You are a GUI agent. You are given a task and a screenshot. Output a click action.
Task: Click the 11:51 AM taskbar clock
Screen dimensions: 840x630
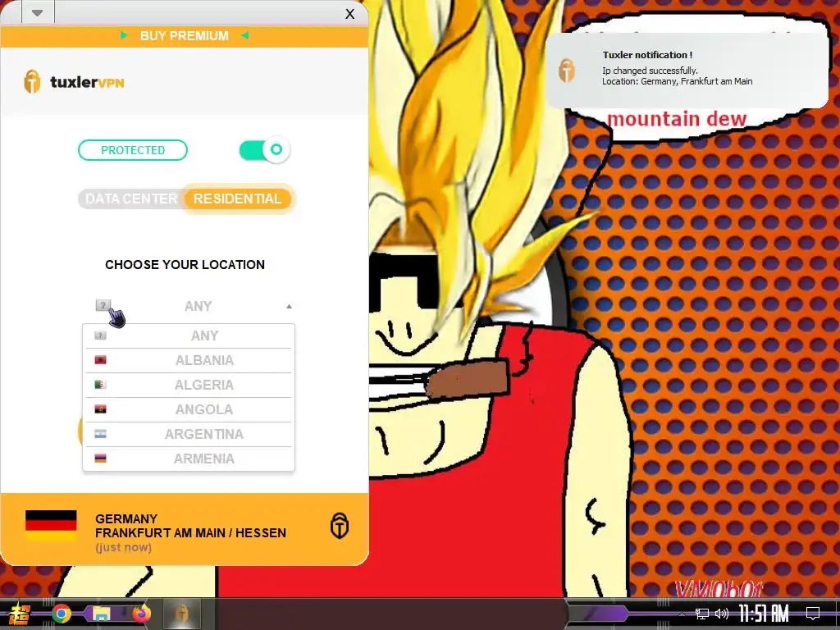pyautogui.click(x=764, y=614)
